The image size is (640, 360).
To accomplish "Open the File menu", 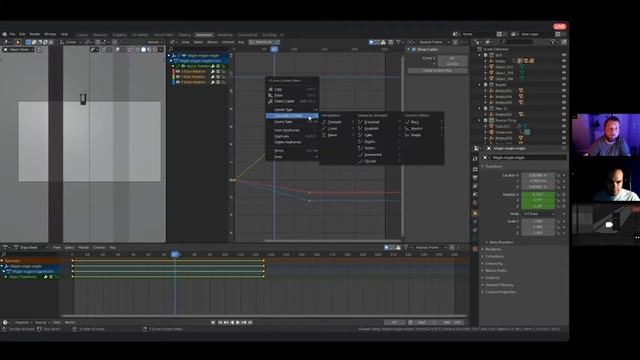I will 12,34.
